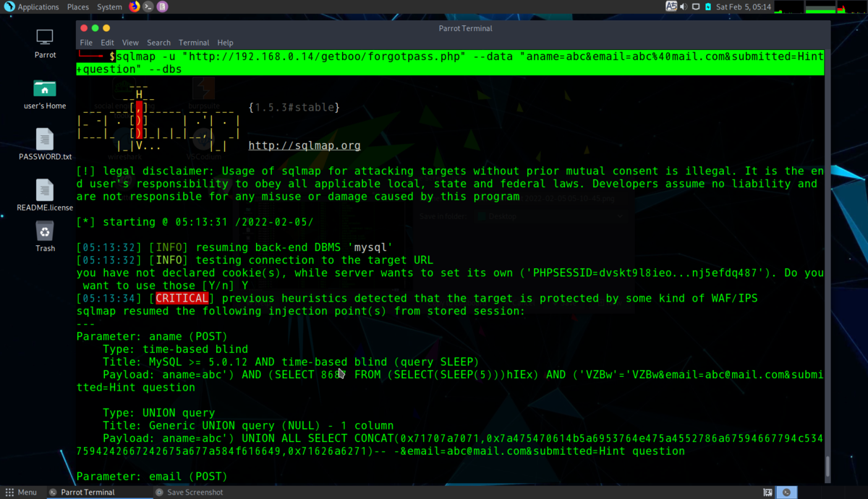Click the '{1.5.3#stable}' version text
The width and height of the screenshot is (868, 499).
tap(294, 107)
